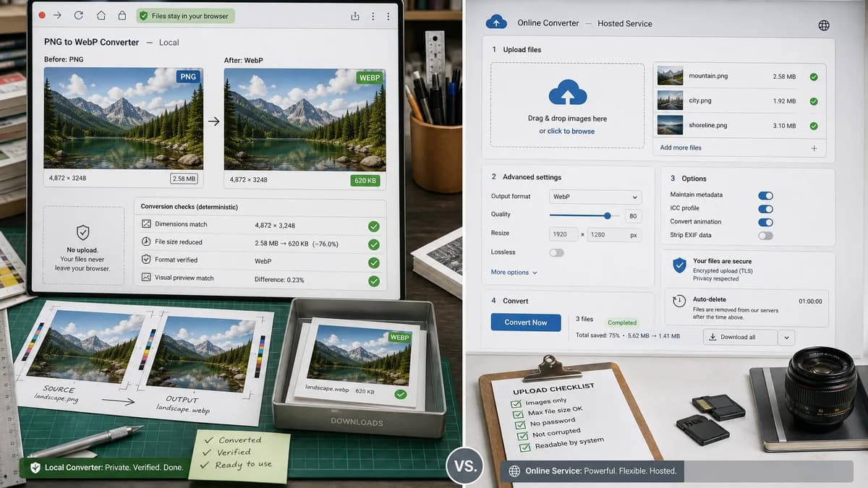
Task: Disable the Convert animation toggle
Action: click(x=765, y=222)
